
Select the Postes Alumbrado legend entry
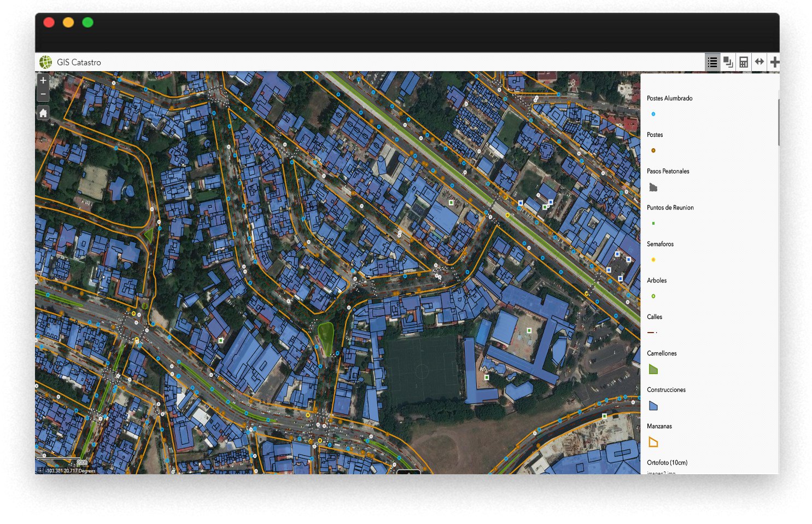669,98
